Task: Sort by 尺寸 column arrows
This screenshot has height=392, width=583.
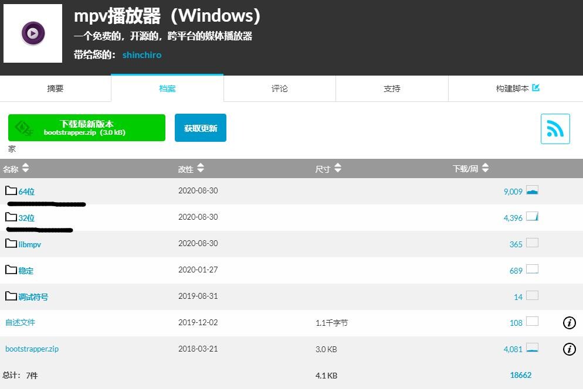Action: (338, 168)
